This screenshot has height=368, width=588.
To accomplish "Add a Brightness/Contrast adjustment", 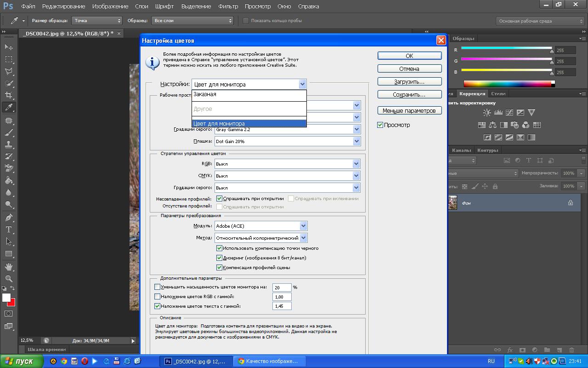I will (487, 112).
